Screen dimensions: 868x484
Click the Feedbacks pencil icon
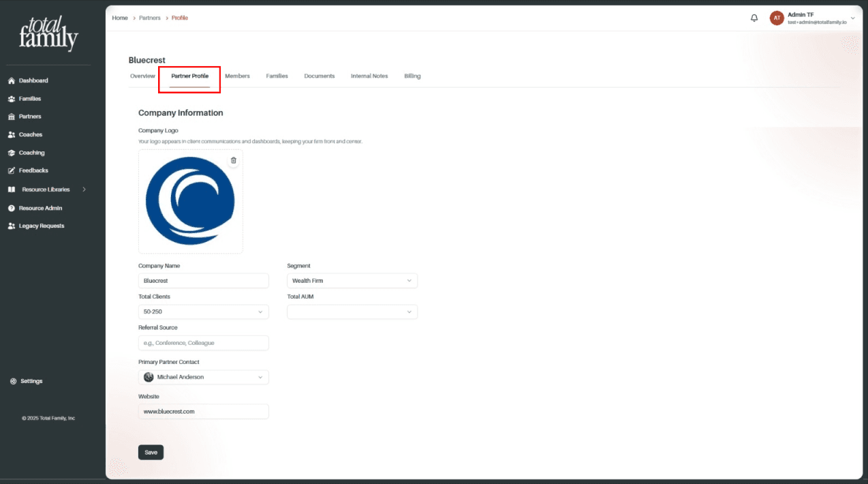tap(12, 170)
